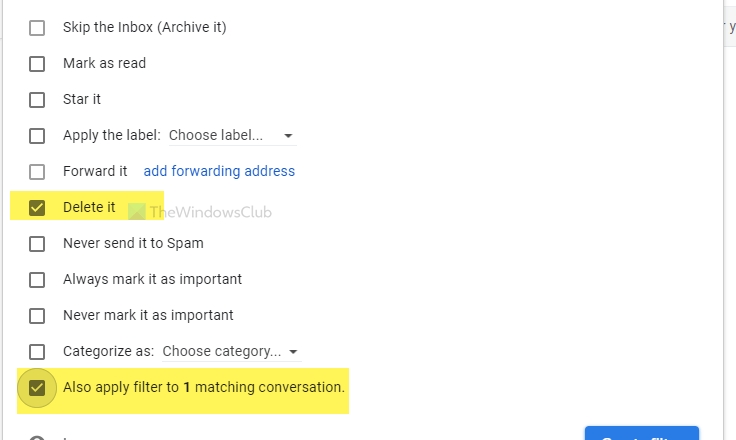Viewport: 736px width, 440px height.
Task: Check the Apply the label checkbox
Action: pos(37,135)
